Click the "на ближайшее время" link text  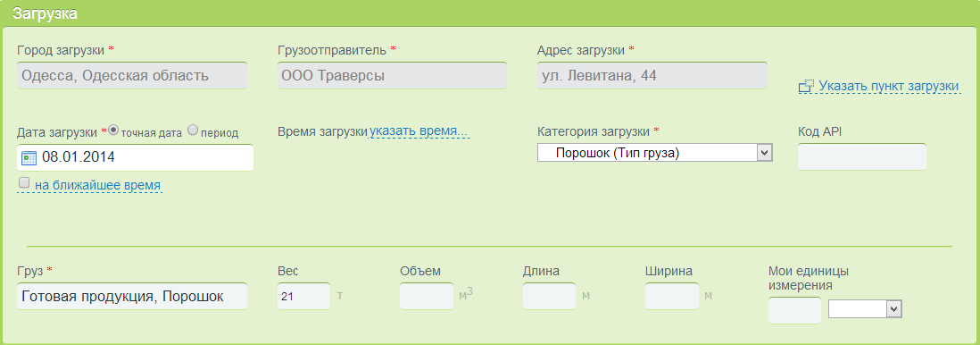tap(97, 185)
